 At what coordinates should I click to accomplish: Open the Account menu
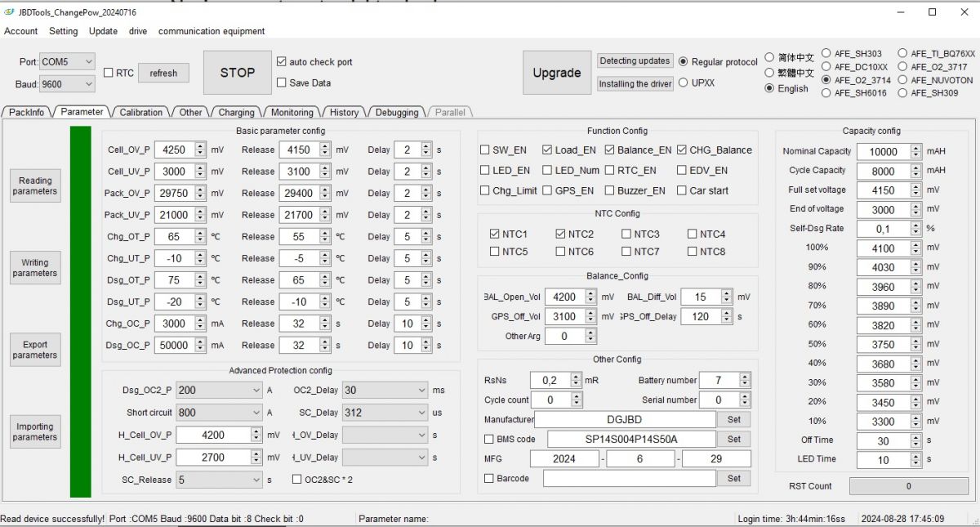pyautogui.click(x=21, y=31)
